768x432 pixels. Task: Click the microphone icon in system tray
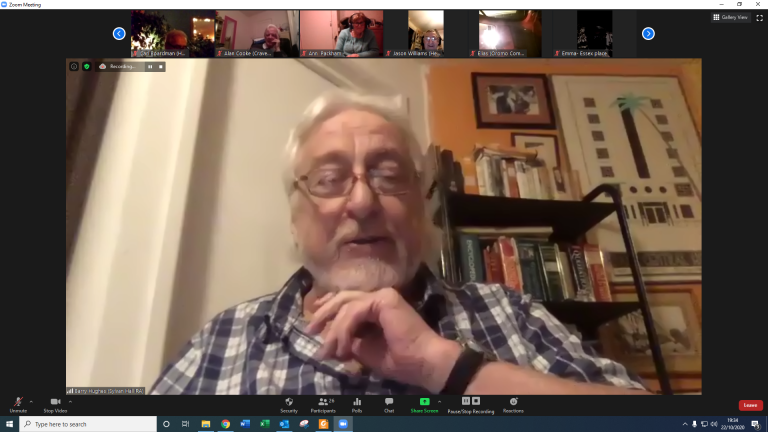click(694, 424)
